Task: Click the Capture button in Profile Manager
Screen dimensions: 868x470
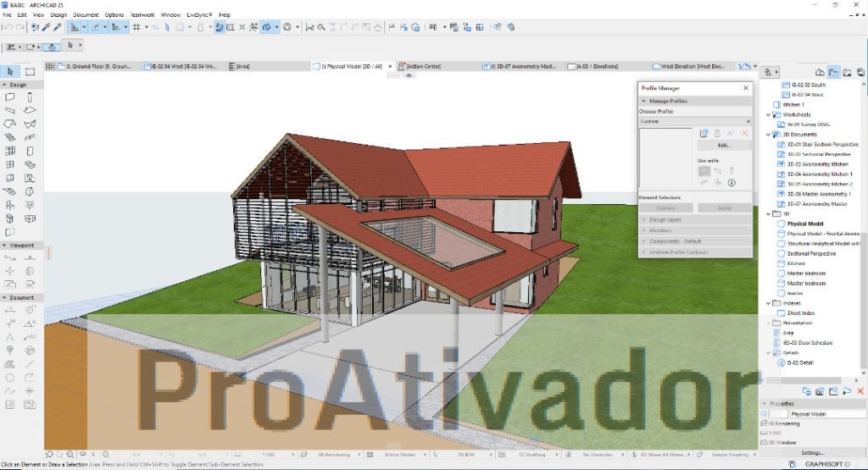Action: click(666, 208)
